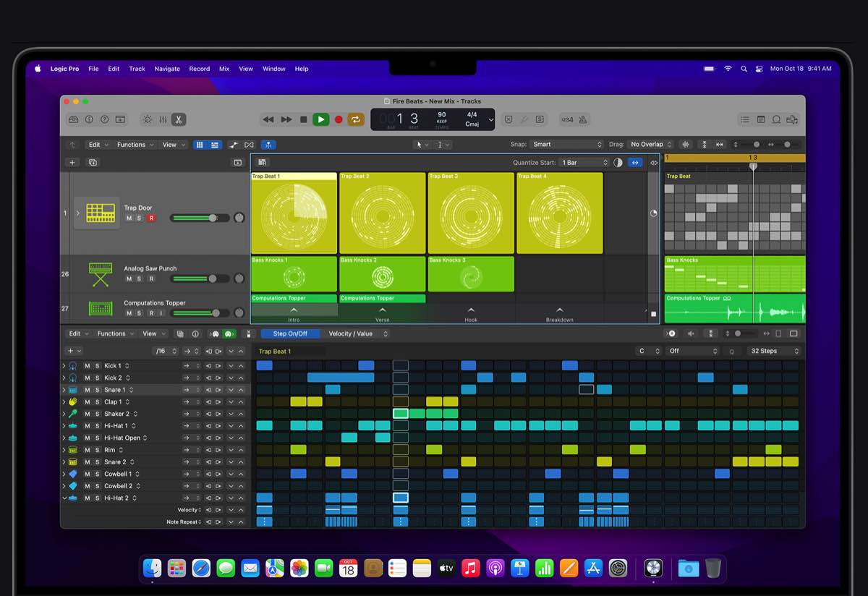The height and width of the screenshot is (596, 868).
Task: Open Safari from the Dock
Action: pos(201,568)
